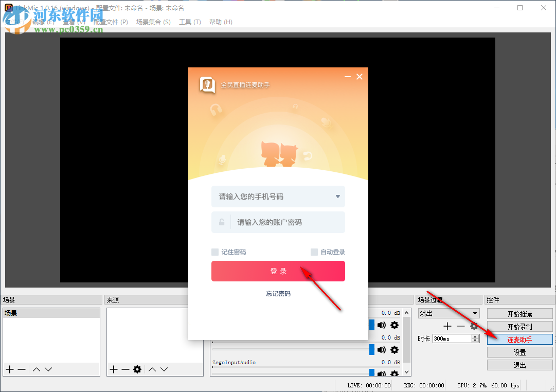
Task: Move scene down in Scenes panel
Action: pyautogui.click(x=48, y=369)
